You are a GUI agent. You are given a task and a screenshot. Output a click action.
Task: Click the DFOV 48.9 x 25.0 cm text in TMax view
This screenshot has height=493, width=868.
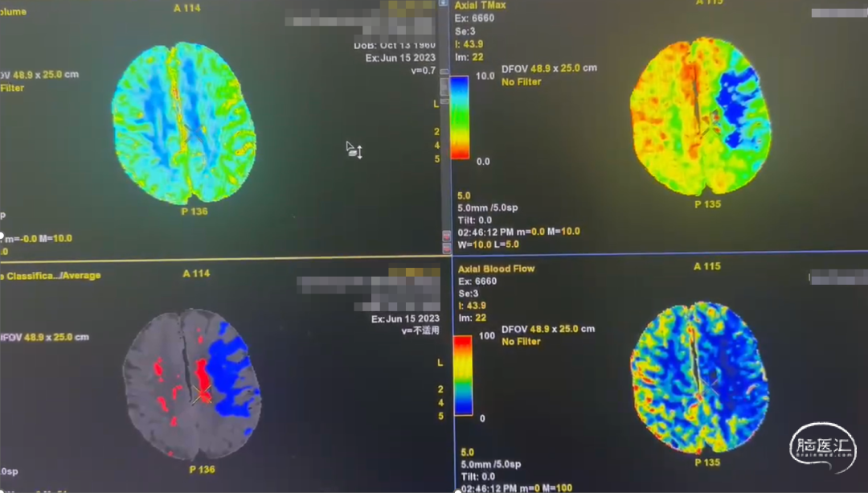click(x=550, y=69)
